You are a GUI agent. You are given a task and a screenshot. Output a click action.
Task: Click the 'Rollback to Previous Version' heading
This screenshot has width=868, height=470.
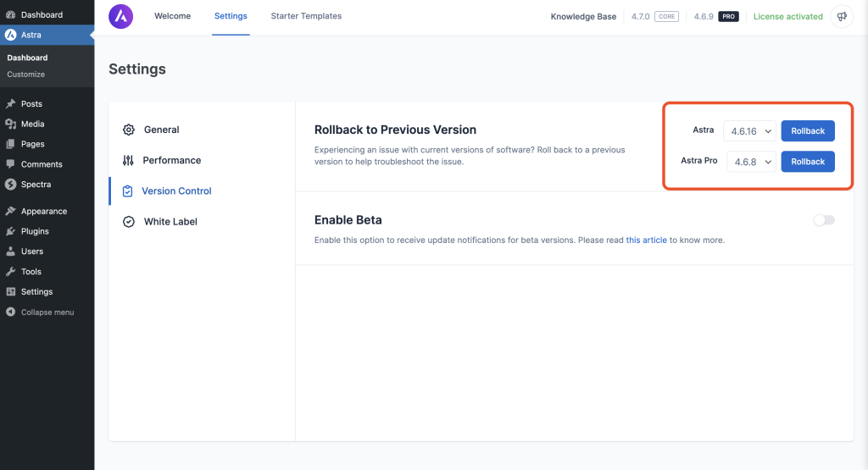click(x=395, y=130)
